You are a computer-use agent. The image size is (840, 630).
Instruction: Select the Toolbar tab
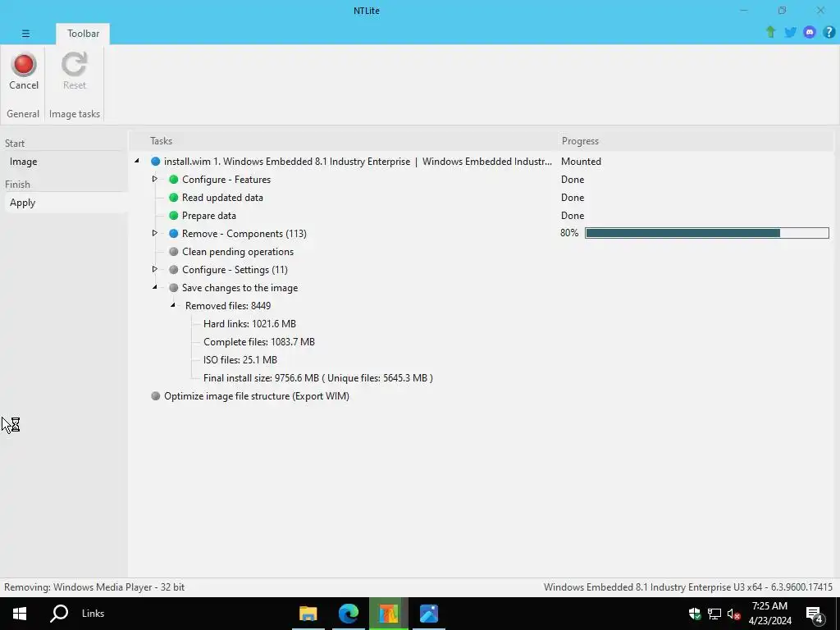pyautogui.click(x=83, y=33)
